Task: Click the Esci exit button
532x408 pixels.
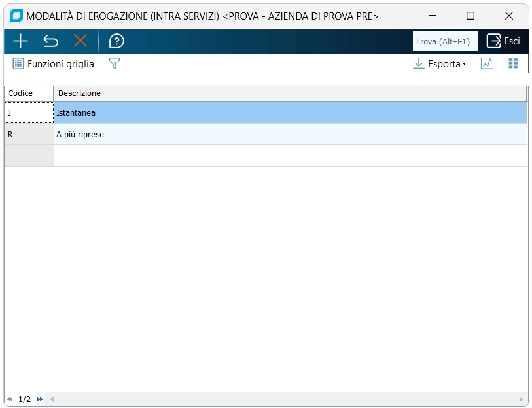Action: [x=503, y=41]
